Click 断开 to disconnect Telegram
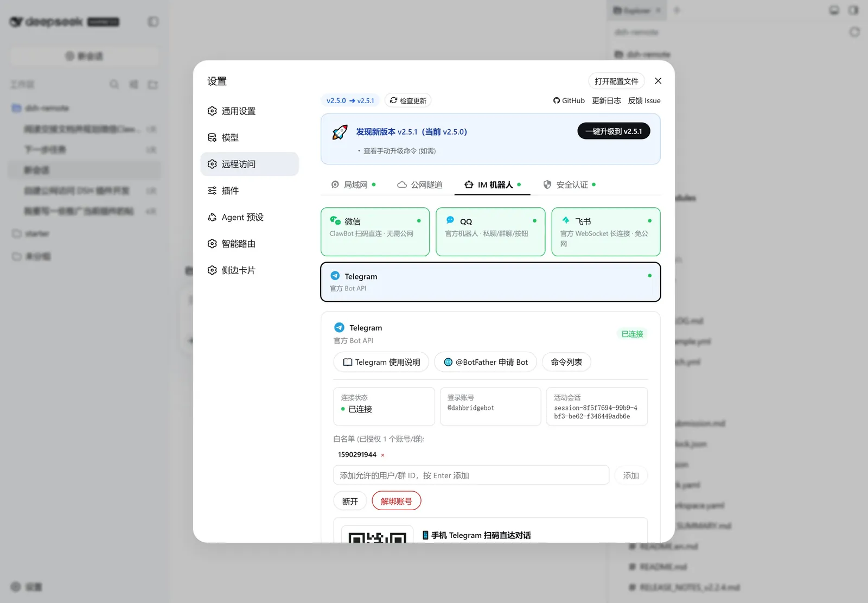 (350, 501)
